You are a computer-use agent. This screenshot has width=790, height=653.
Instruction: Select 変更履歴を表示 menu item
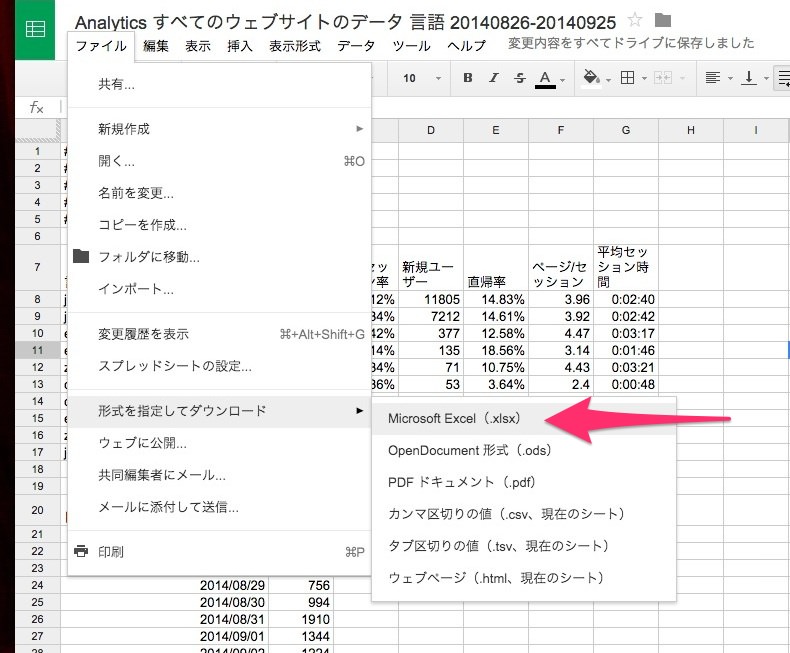point(220,334)
